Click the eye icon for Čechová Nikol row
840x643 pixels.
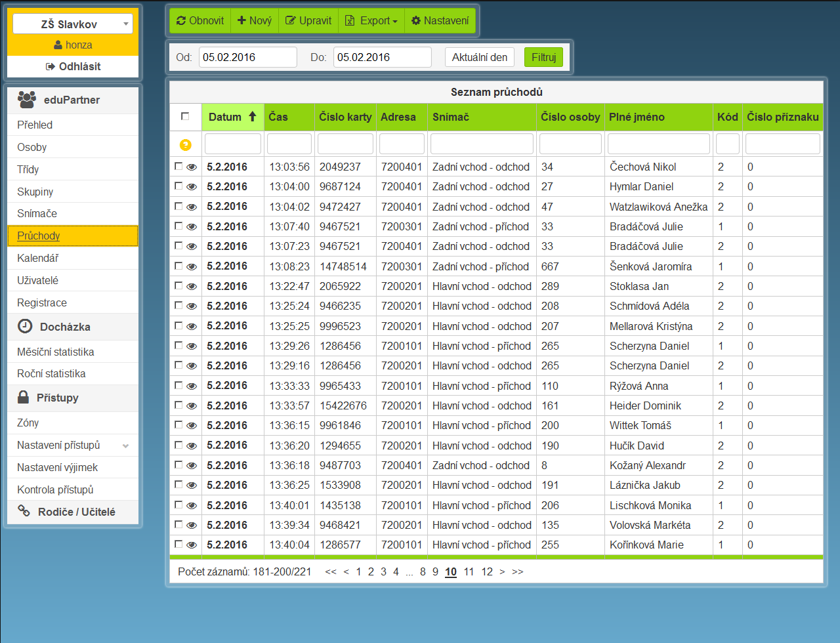pos(192,167)
